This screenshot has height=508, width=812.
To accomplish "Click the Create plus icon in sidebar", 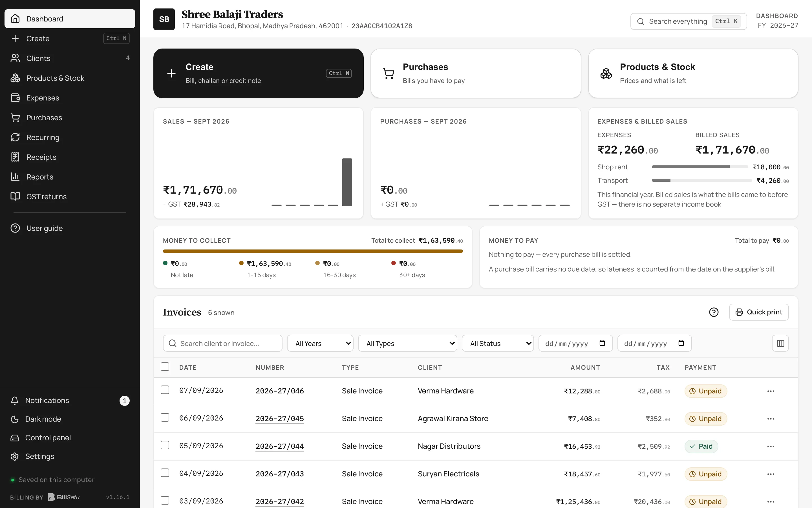I will [15, 38].
